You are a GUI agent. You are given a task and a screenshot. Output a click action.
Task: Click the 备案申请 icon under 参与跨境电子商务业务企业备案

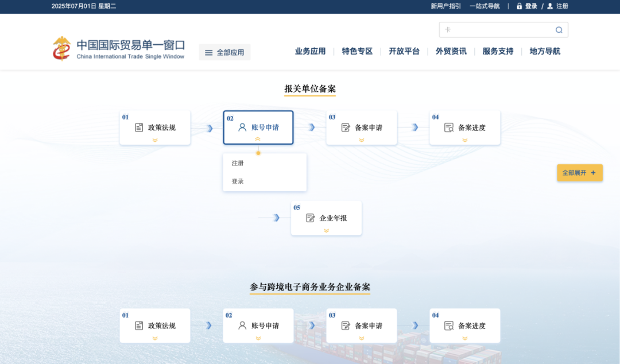pos(345,325)
